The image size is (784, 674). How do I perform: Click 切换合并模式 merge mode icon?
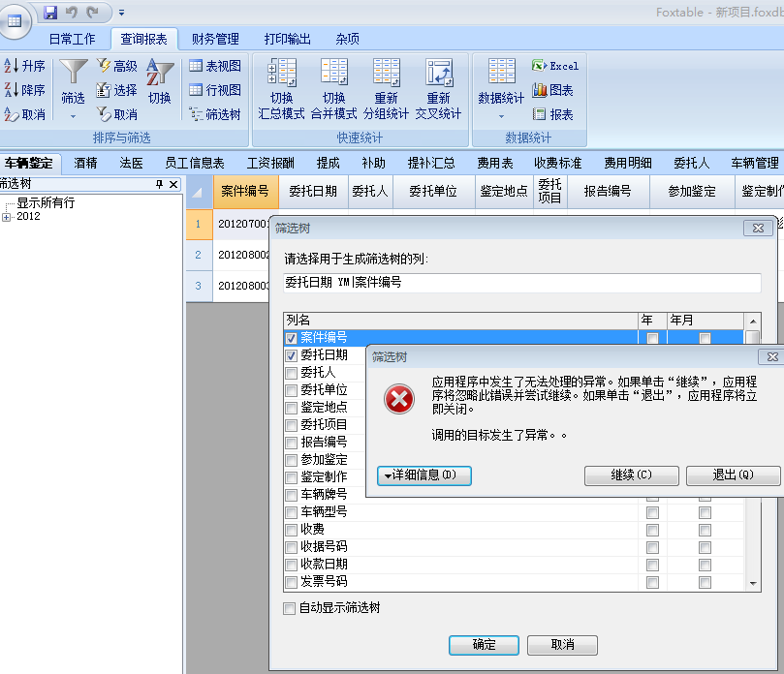(334, 73)
